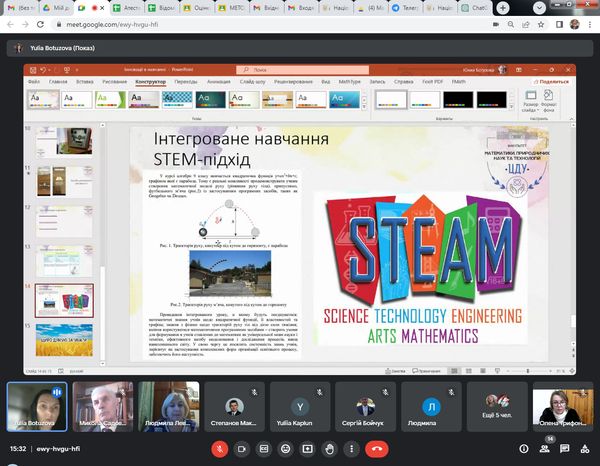The width and height of the screenshot is (600, 466).
Task: Leave the call with red hang-up button
Action: click(378, 449)
